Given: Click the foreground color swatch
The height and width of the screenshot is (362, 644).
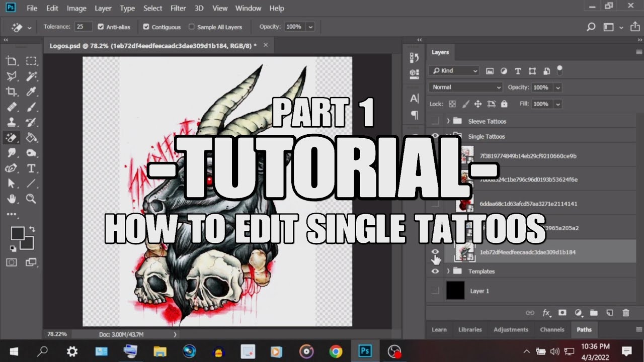Looking at the screenshot, I should tap(17, 233).
